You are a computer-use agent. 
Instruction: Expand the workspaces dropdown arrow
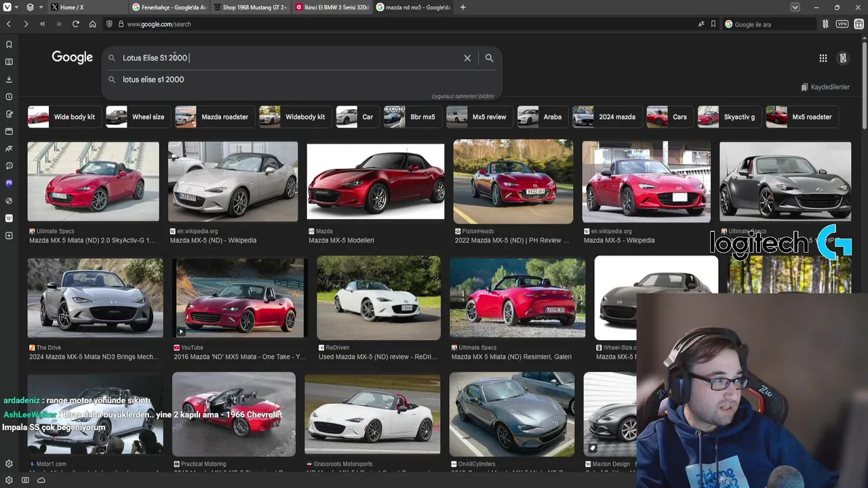[41, 7]
